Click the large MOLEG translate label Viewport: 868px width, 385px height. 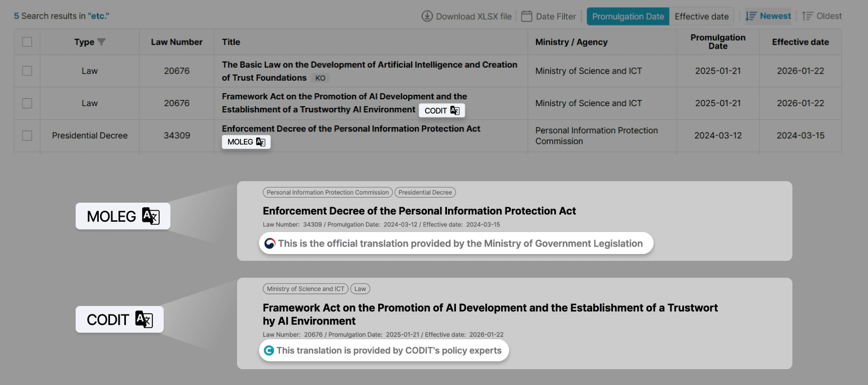(x=123, y=216)
